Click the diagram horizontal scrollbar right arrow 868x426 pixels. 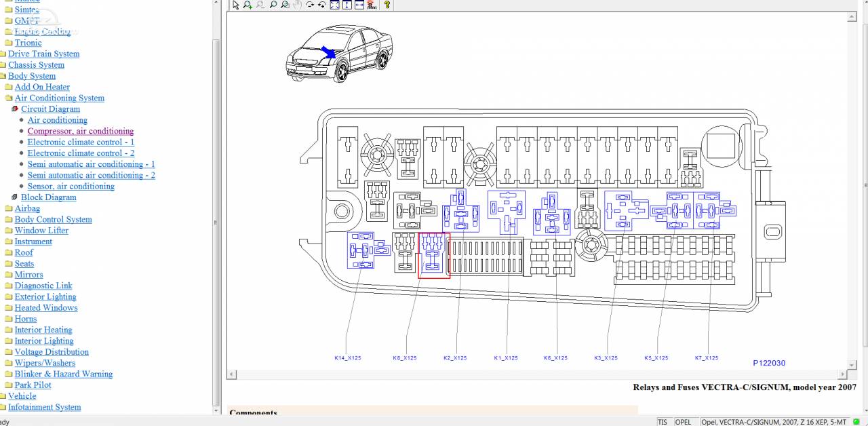click(843, 374)
